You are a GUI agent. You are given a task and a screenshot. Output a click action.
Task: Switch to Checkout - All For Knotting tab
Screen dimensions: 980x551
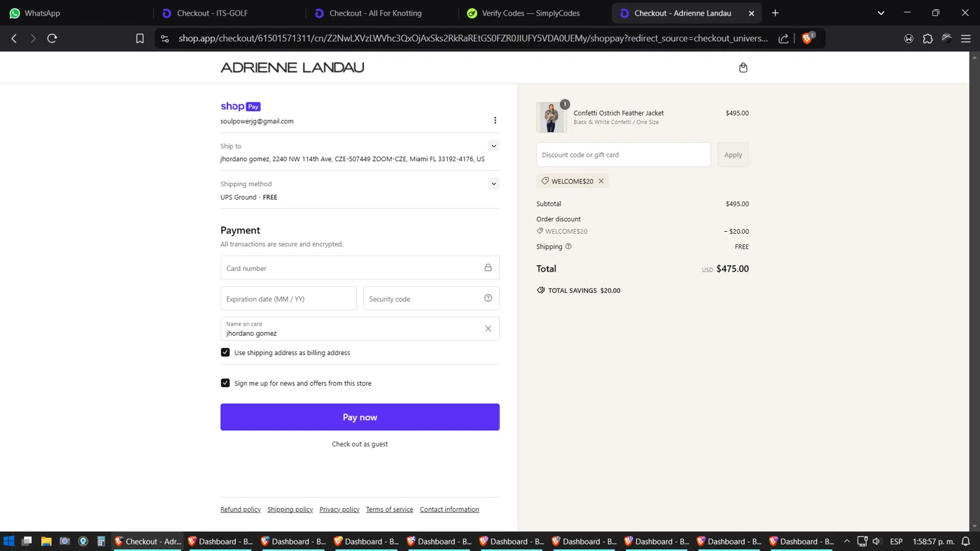[x=382, y=13]
